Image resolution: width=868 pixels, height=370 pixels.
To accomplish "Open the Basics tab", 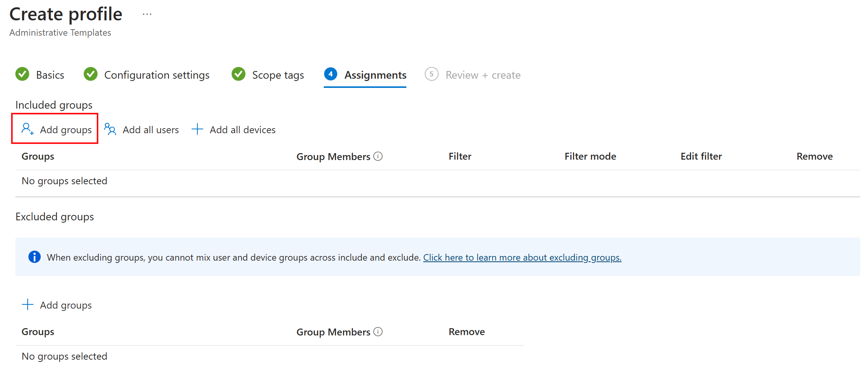I will click(50, 75).
